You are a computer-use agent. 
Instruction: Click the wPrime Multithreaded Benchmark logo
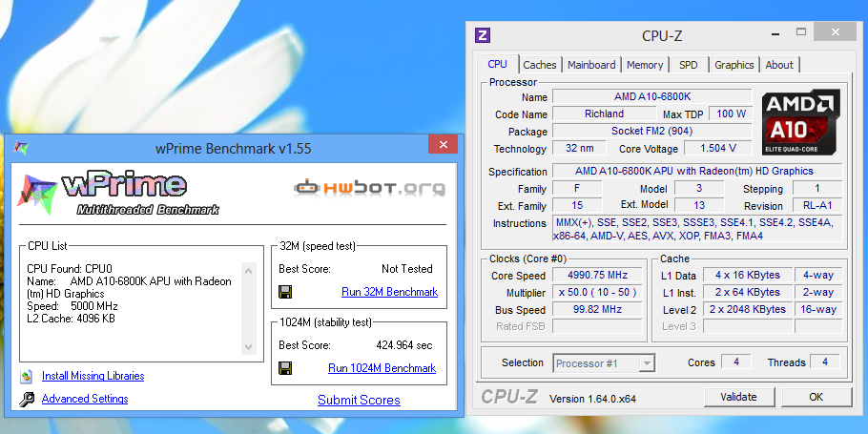[x=118, y=194]
